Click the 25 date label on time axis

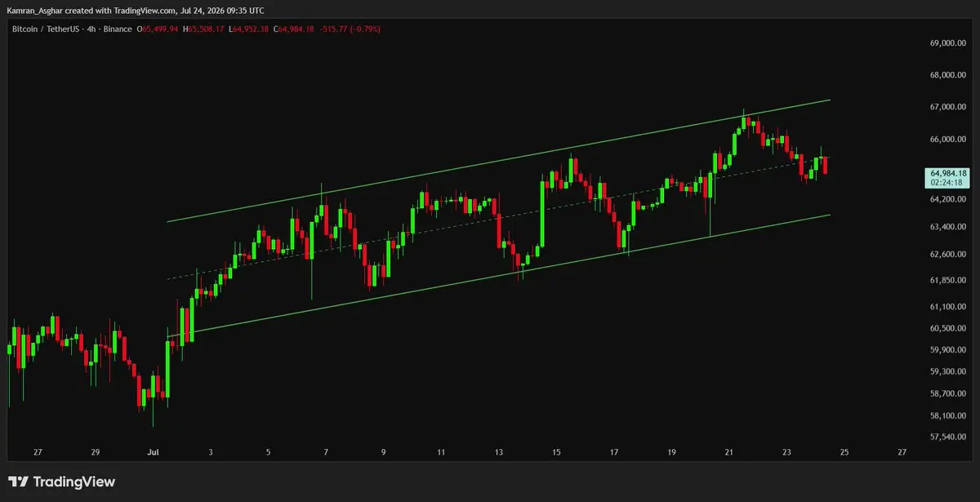(844, 451)
